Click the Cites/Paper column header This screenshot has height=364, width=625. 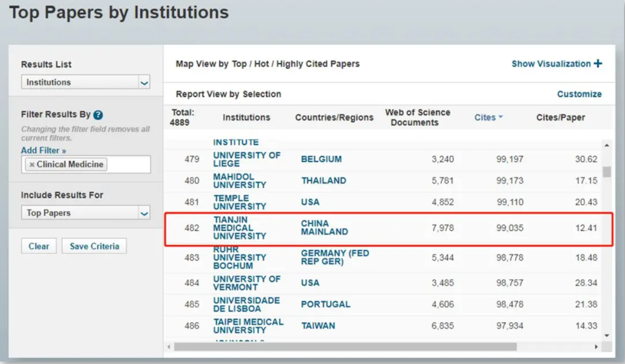pos(561,118)
